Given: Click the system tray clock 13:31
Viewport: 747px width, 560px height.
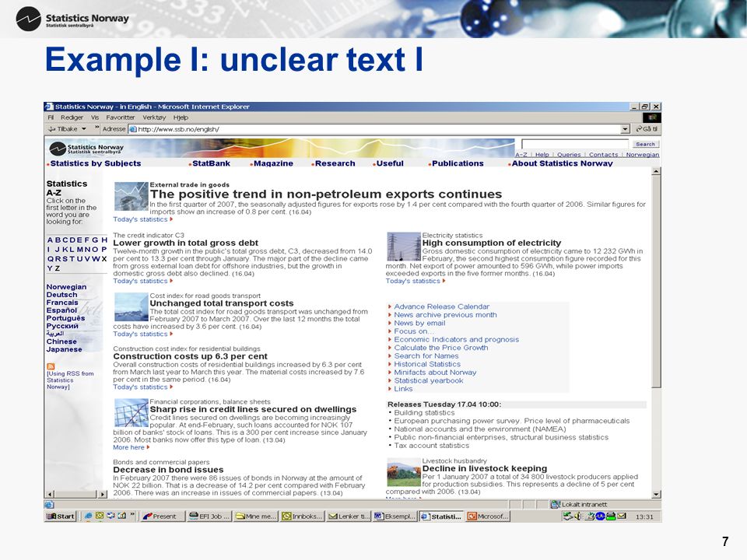Looking at the screenshot, I should click(x=644, y=516).
